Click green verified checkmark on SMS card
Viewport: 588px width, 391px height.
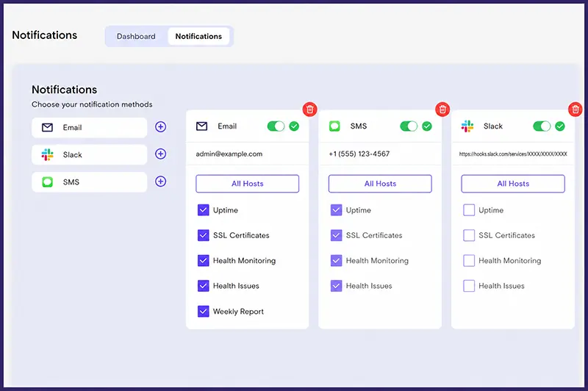coord(427,126)
